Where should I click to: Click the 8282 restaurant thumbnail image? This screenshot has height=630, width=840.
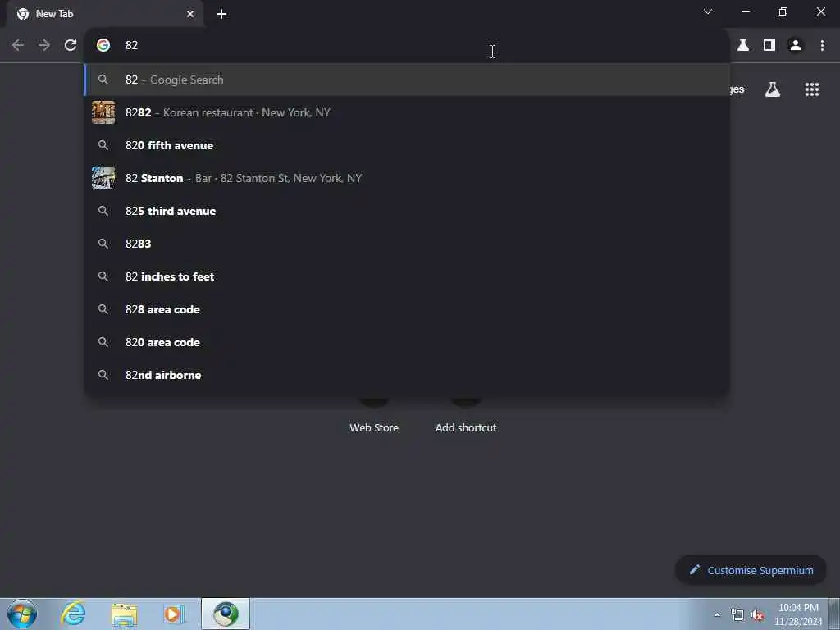(x=103, y=112)
